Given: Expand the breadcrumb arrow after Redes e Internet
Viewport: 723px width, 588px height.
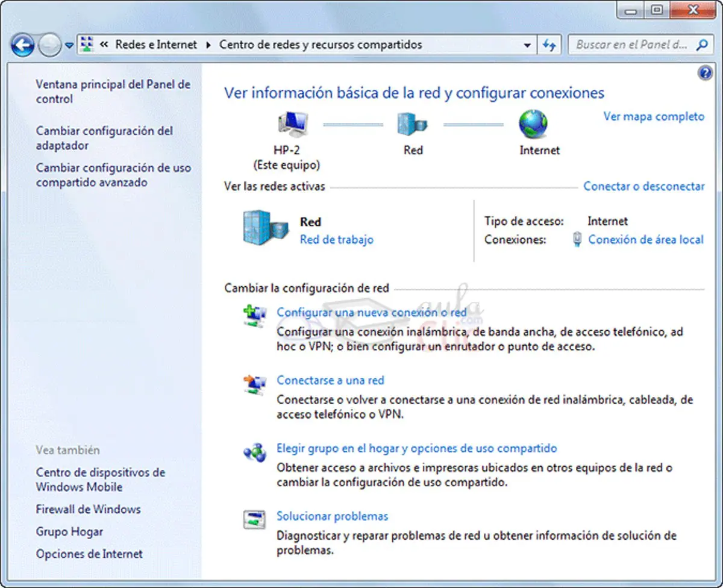Looking at the screenshot, I should pyautogui.click(x=208, y=45).
